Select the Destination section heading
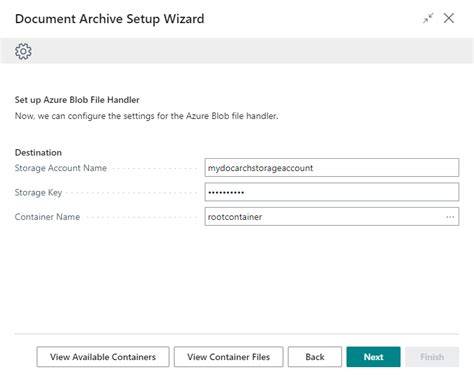474x380 pixels. tap(38, 153)
